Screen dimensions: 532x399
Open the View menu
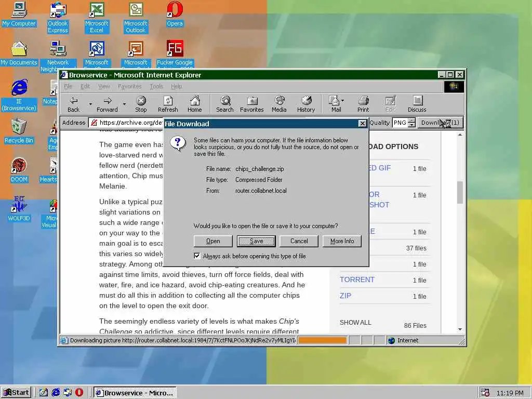pyautogui.click(x=104, y=86)
